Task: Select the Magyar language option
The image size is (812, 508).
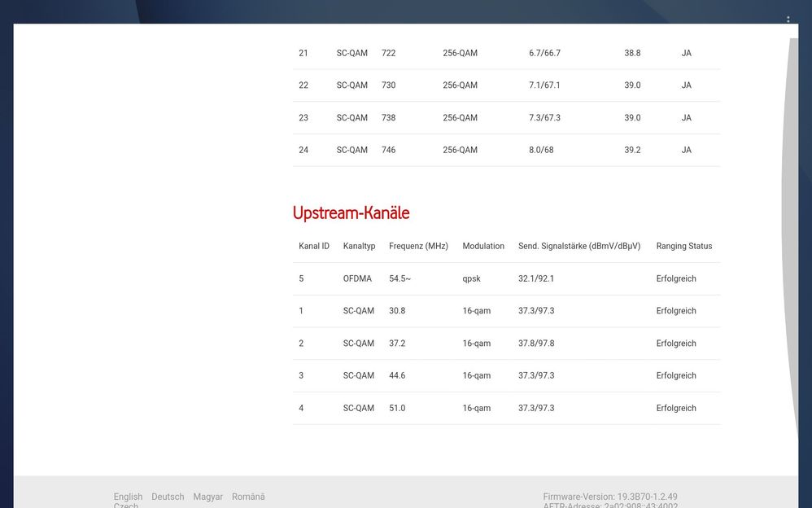Action: point(208,496)
